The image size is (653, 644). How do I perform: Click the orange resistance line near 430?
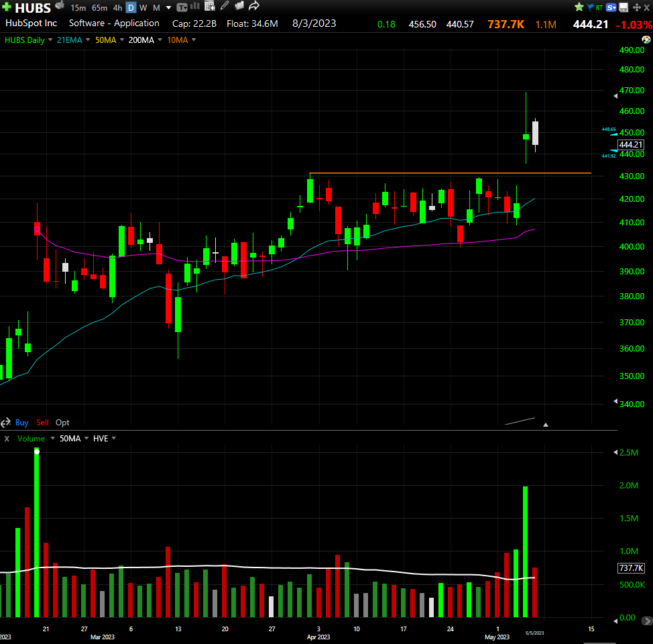(x=450, y=173)
